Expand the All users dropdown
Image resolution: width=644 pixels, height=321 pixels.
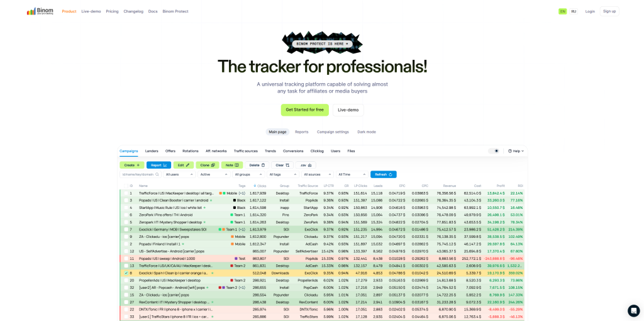click(179, 174)
